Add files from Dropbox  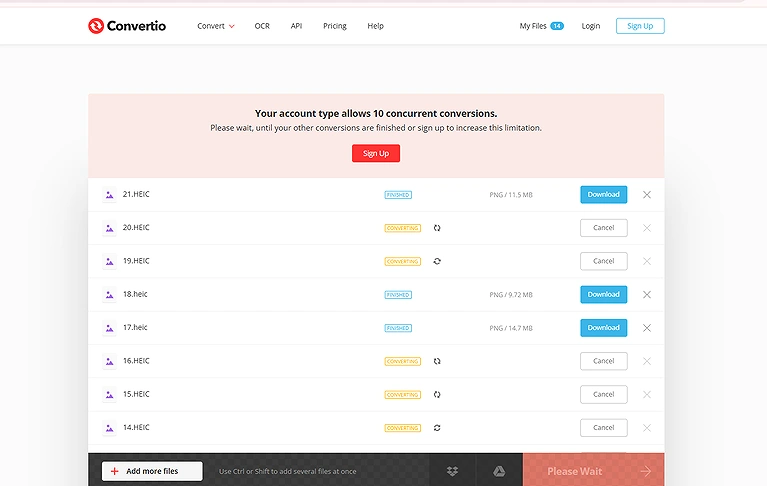[452, 471]
